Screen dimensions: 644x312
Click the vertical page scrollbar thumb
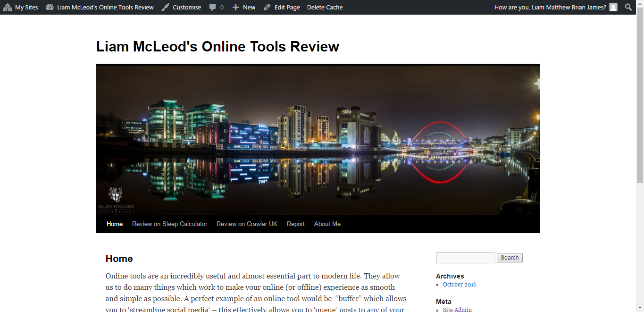coord(640,99)
